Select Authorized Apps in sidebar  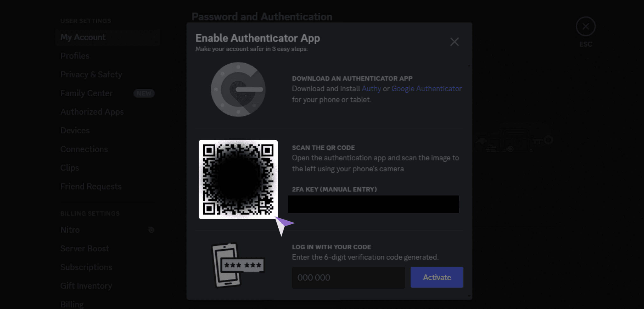click(x=92, y=112)
